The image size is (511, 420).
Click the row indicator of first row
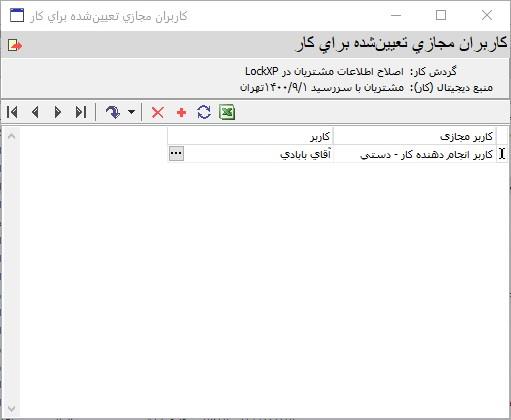[x=502, y=154]
